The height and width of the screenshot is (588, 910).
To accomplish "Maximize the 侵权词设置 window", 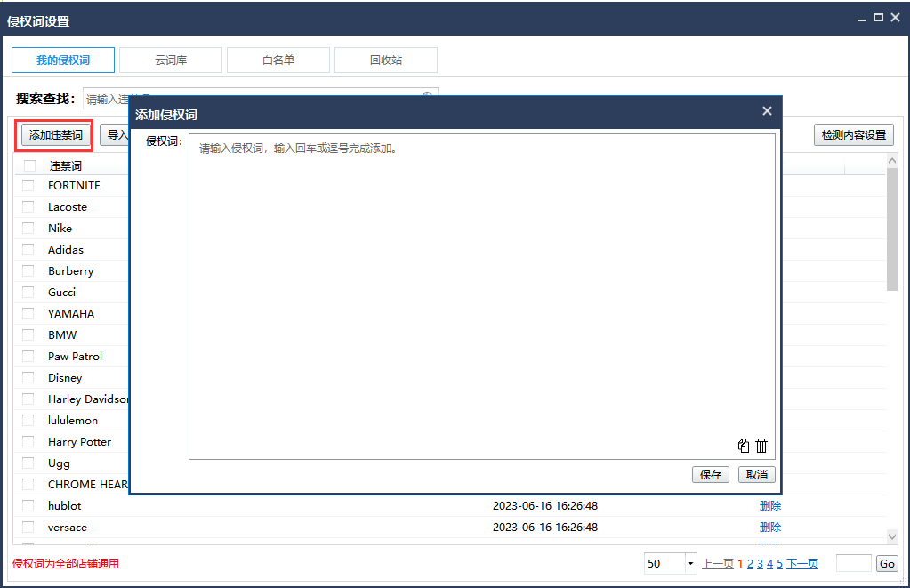I will pos(878,18).
